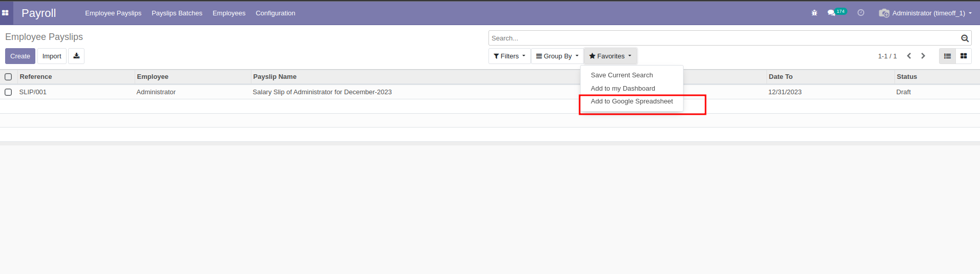The width and height of the screenshot is (980, 274).
Task: Click the Payroll app title
Action: (39, 13)
